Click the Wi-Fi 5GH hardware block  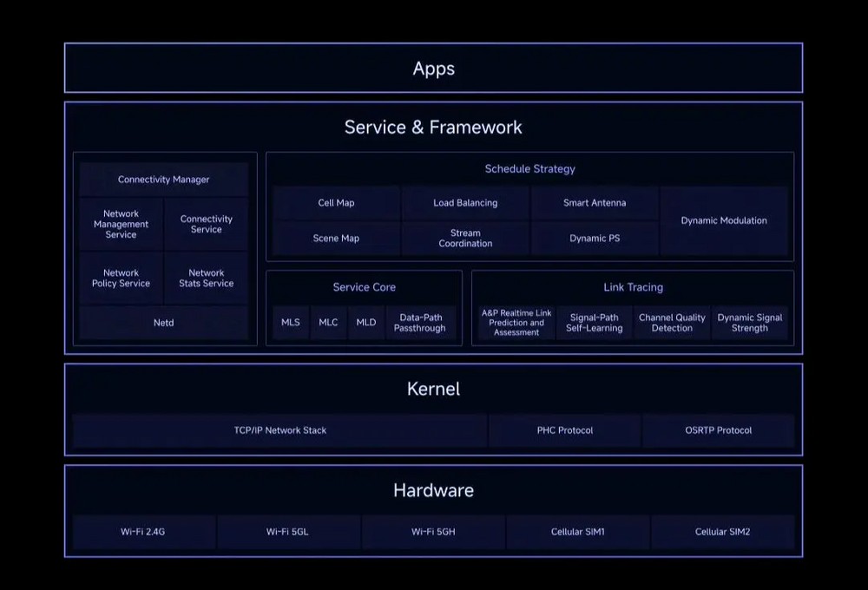pos(433,532)
